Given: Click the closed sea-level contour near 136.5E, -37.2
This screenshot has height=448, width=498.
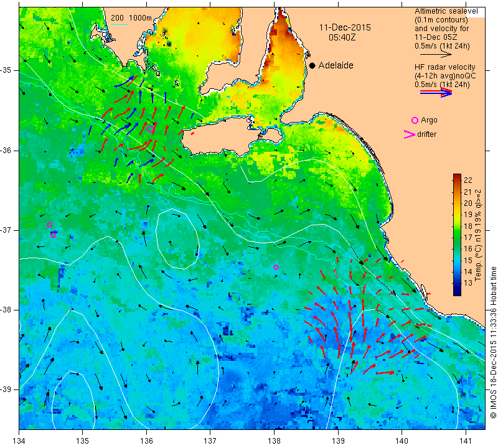Looking at the screenshot, I should pos(177,239).
